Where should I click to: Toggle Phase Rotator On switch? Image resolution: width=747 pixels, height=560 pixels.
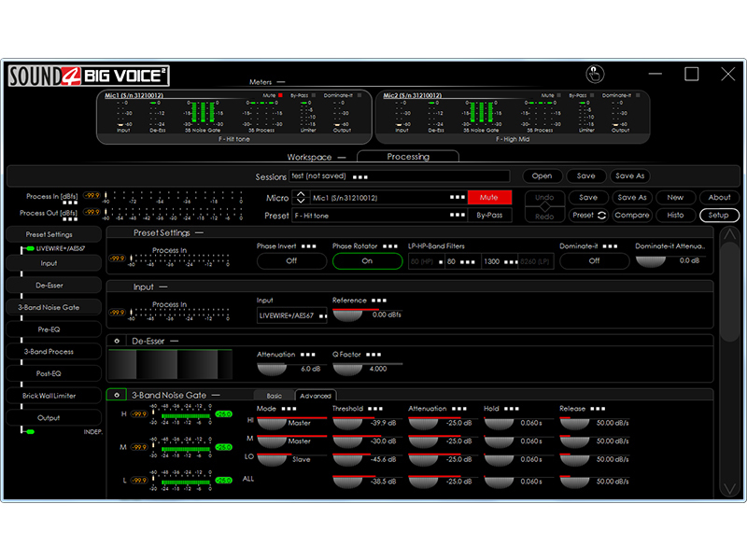click(367, 261)
